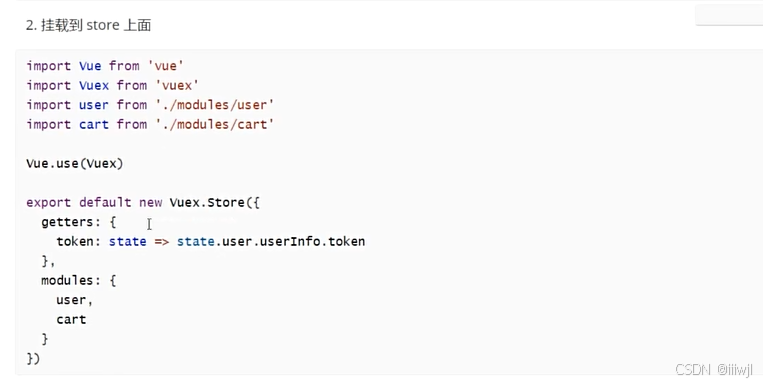Click 'state.user.userInfo.token' expression
Image resolution: width=763 pixels, height=383 pixels.
click(271, 241)
